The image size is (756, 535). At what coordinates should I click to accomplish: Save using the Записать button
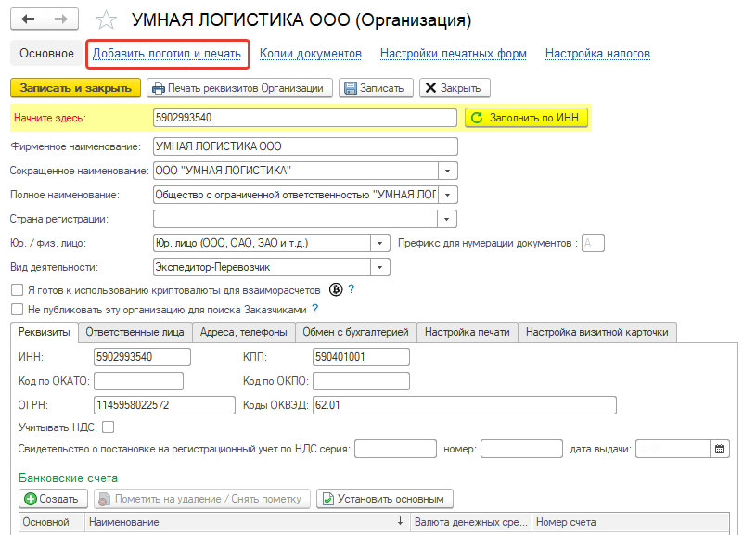tap(376, 88)
